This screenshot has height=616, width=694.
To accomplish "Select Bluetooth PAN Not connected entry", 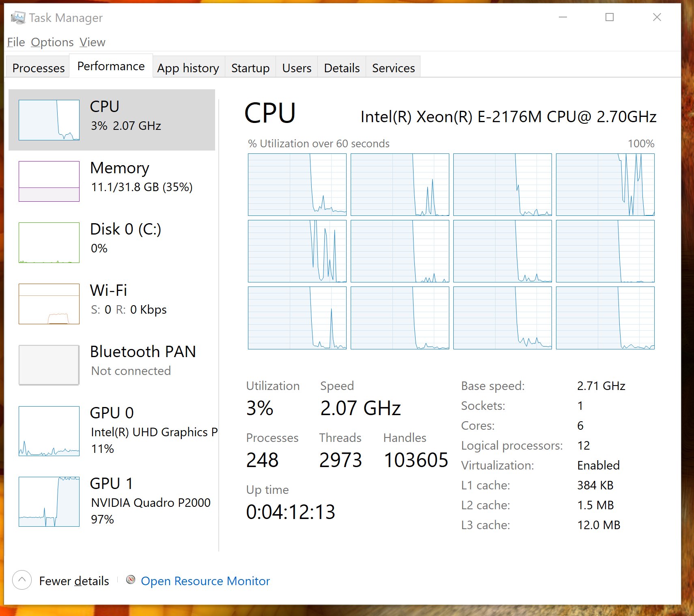I will tap(112, 365).
